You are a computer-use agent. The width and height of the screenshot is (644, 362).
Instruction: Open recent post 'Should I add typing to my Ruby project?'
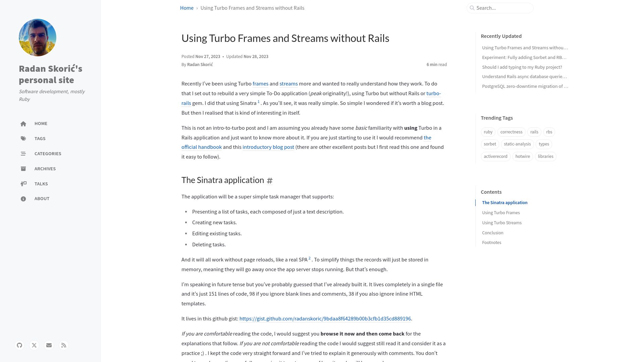click(522, 67)
